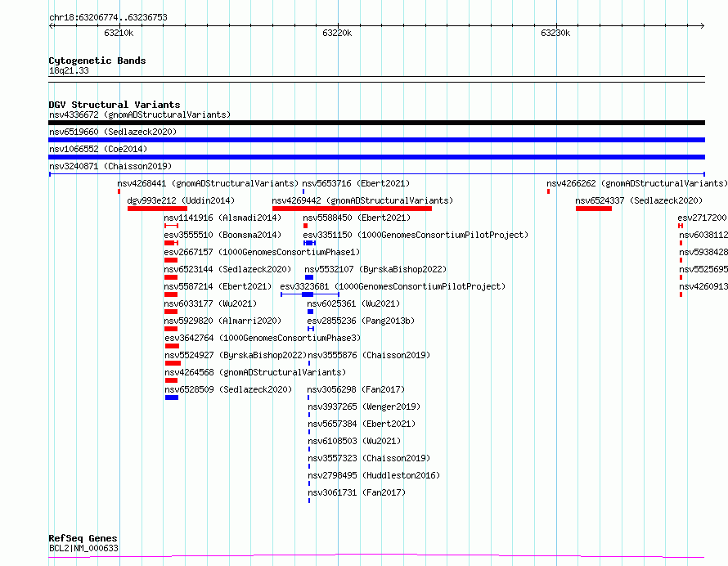
Task: Click the nsv4336672 gnomADStructuralVariants label
Action: coord(140,115)
